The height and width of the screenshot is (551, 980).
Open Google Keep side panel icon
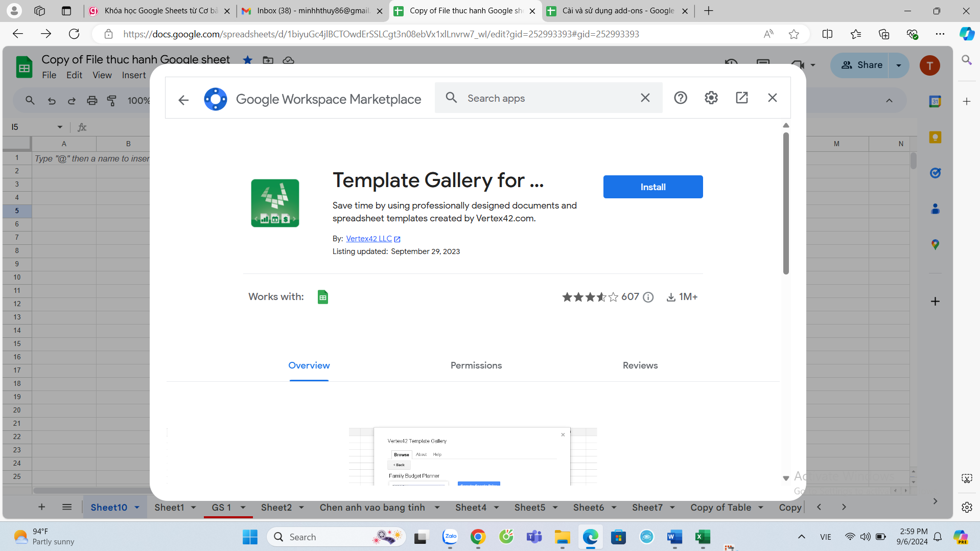coord(935,137)
